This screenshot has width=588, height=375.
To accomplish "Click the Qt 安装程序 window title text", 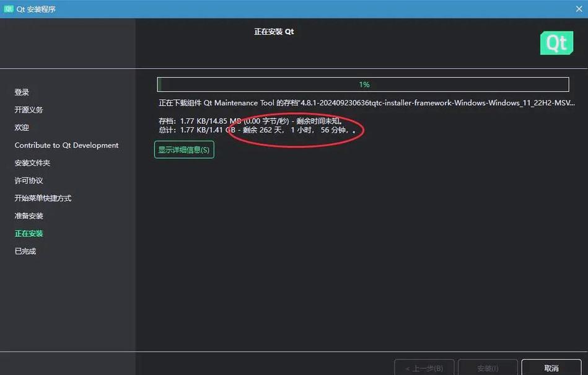I will pos(36,9).
